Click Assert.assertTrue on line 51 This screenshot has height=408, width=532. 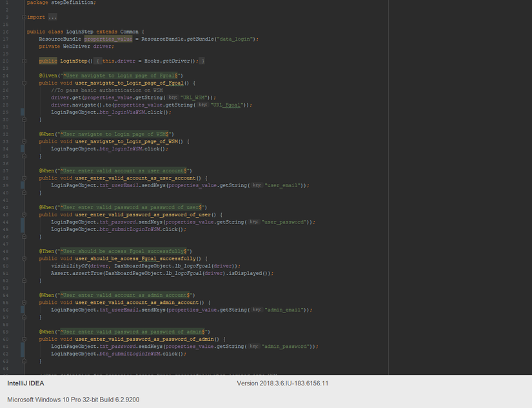pyautogui.click(x=76, y=274)
